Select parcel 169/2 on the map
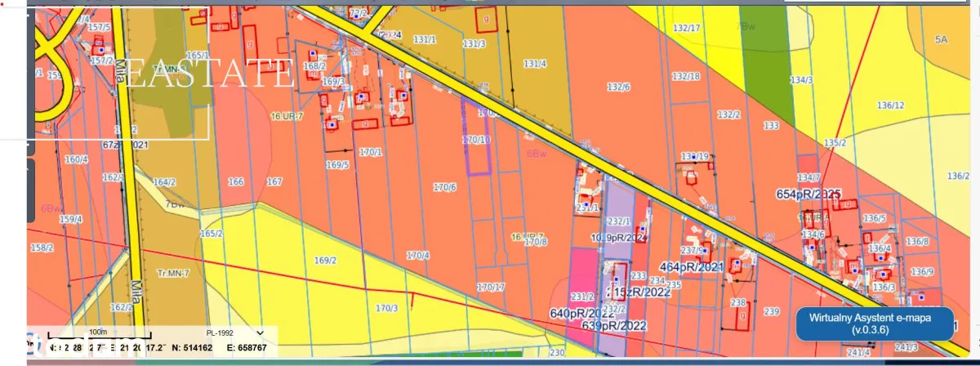 pyautogui.click(x=325, y=261)
